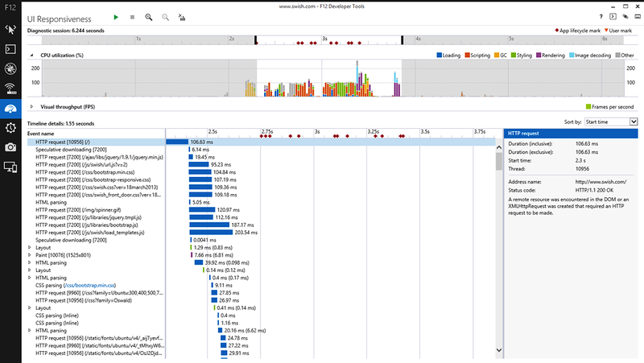This screenshot has width=644, height=363.
Task: Expand the Paint [10076] event row
Action: [30, 254]
